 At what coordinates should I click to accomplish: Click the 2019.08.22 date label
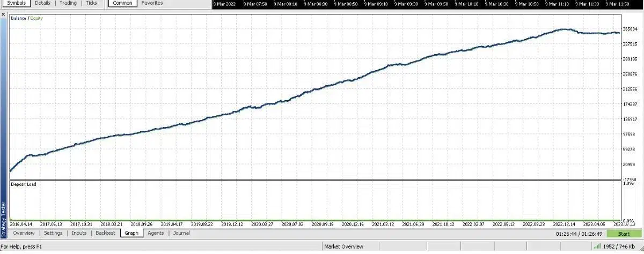(202, 225)
